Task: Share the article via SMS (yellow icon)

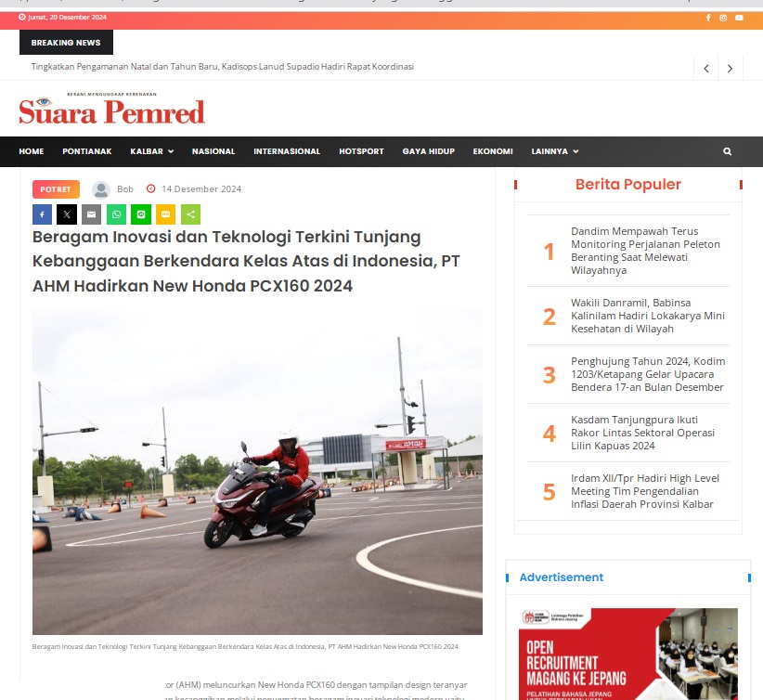Action: pos(165,214)
